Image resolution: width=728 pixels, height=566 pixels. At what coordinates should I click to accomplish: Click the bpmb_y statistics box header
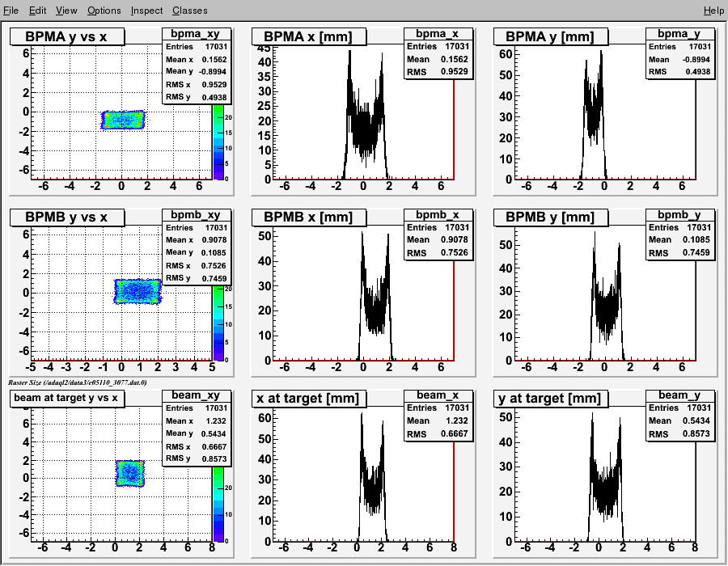coord(679,215)
